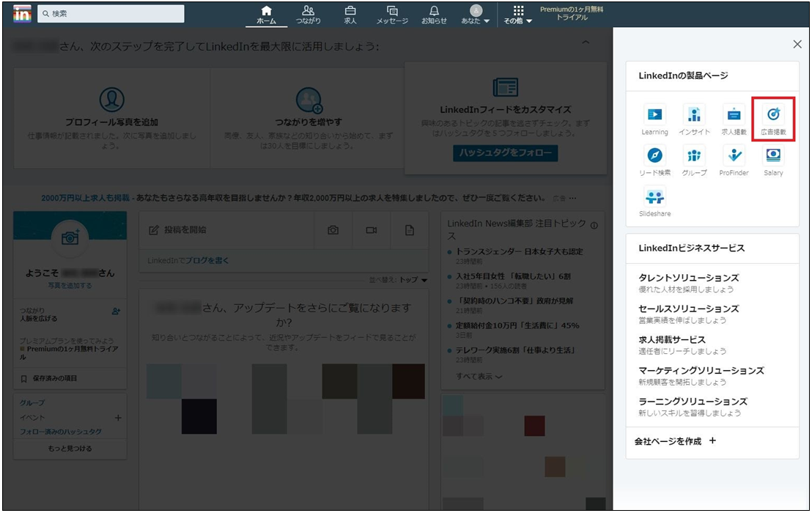
Task: Click the お知らせ bell icon
Action: (434, 15)
